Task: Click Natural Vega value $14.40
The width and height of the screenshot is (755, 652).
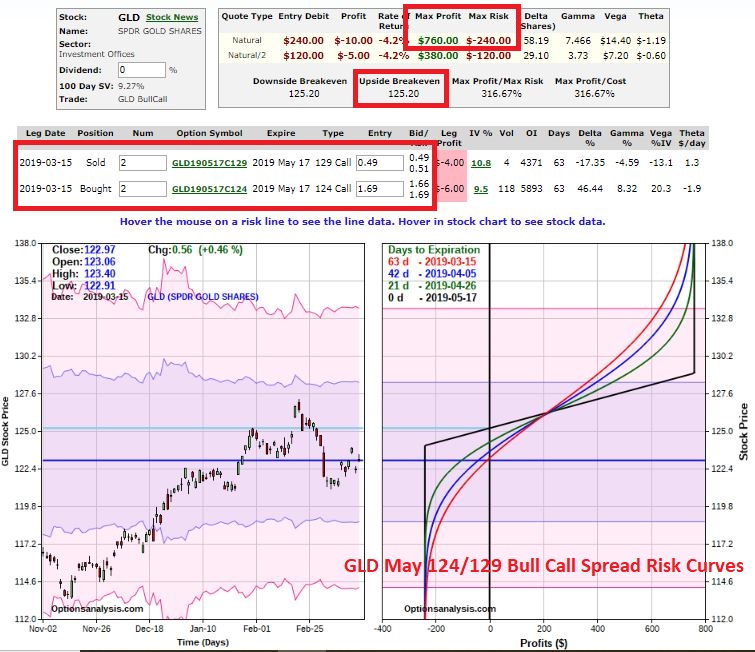Action: pyautogui.click(x=615, y=40)
